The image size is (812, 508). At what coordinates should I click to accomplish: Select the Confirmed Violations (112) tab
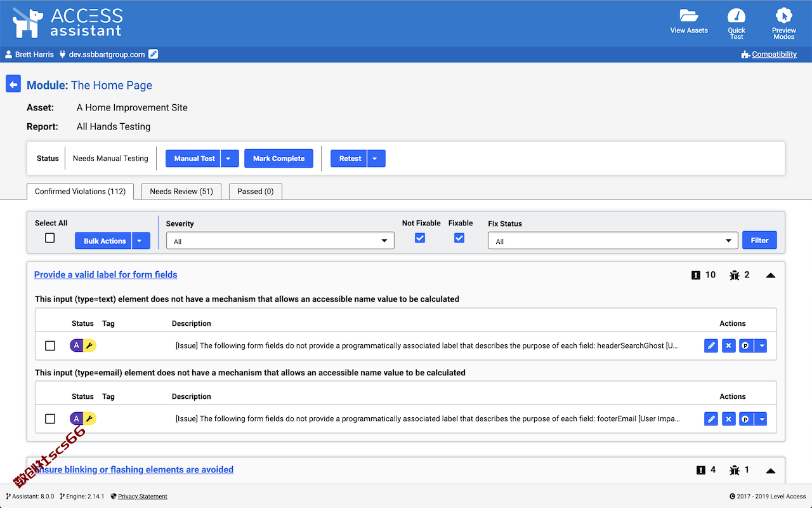(x=81, y=191)
